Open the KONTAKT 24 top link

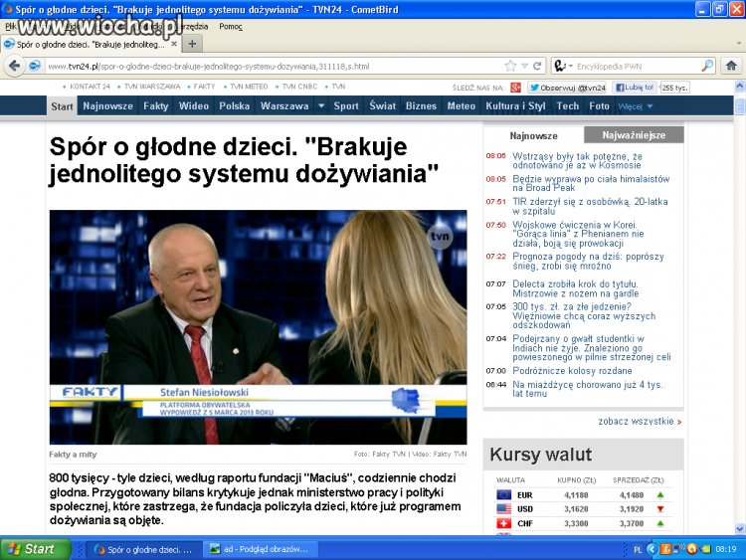point(90,87)
